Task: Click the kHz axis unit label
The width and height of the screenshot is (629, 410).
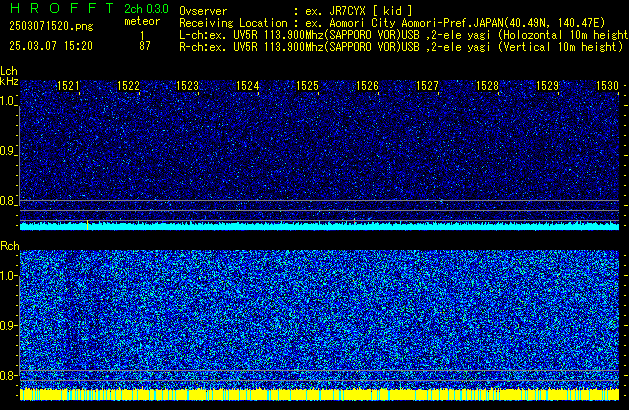Action: [9, 81]
